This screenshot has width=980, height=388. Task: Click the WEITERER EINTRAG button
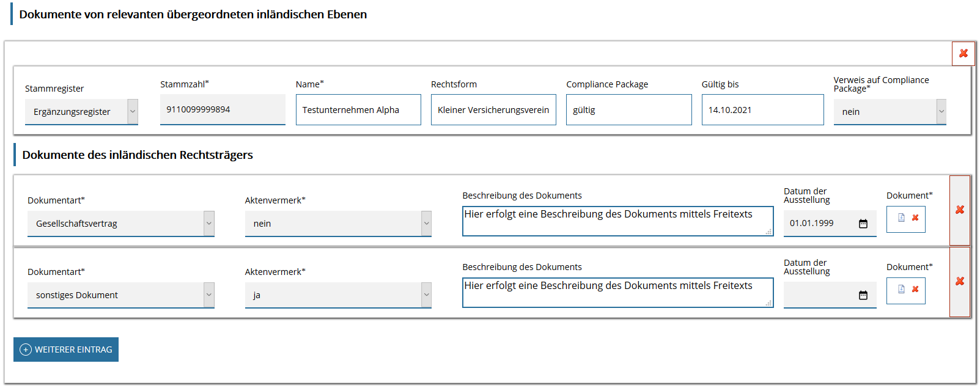point(66,350)
